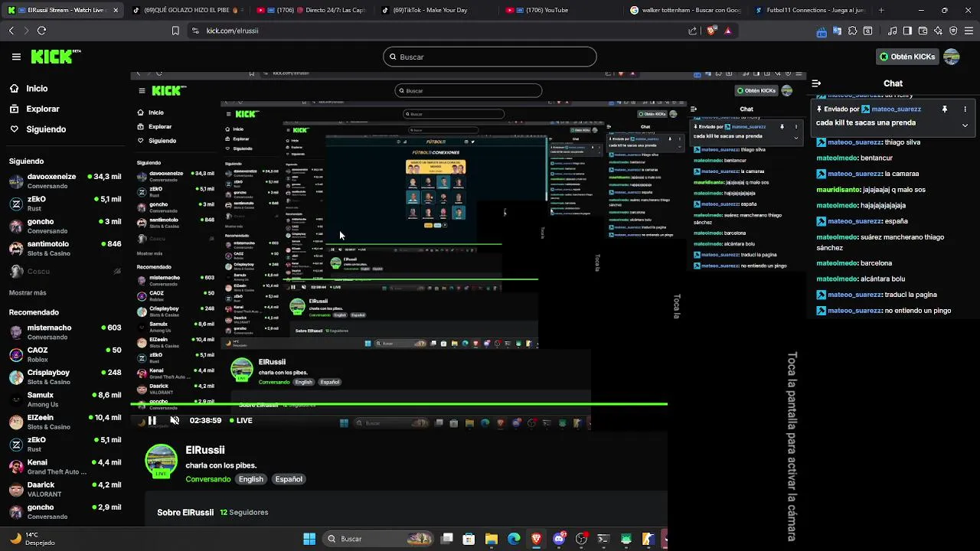
Task: Open the '12 Seguidores' follower count
Action: point(244,512)
